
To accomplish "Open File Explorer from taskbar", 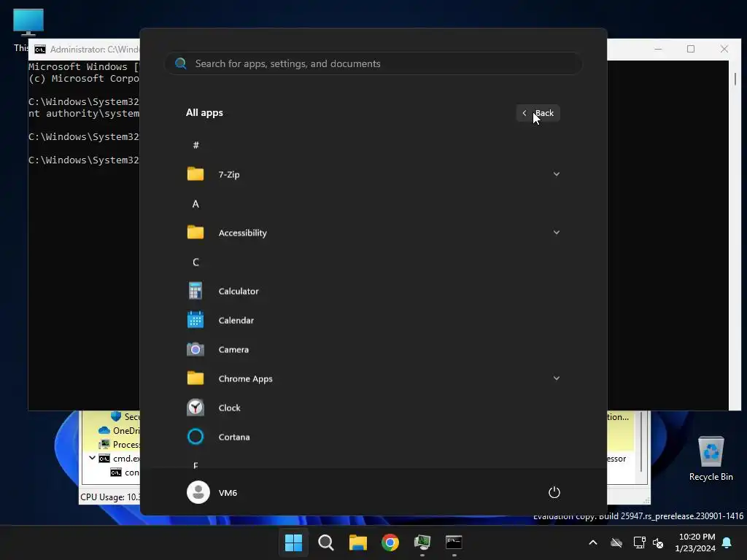I will [x=357, y=542].
